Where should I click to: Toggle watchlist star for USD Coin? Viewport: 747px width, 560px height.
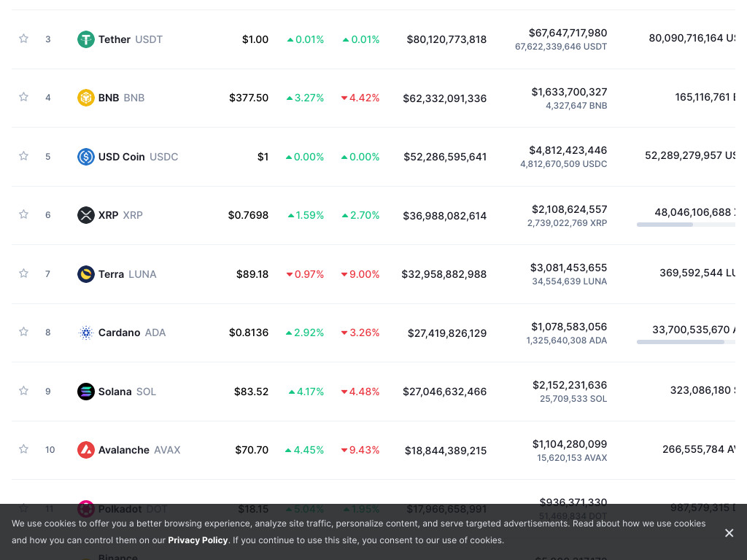click(x=23, y=156)
